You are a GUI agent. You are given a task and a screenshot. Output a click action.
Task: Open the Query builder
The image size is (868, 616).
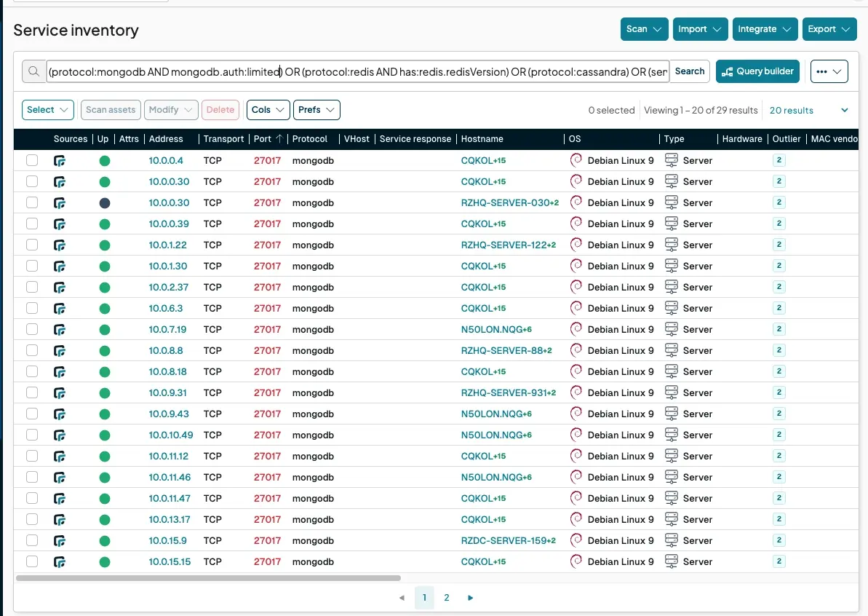click(x=757, y=71)
